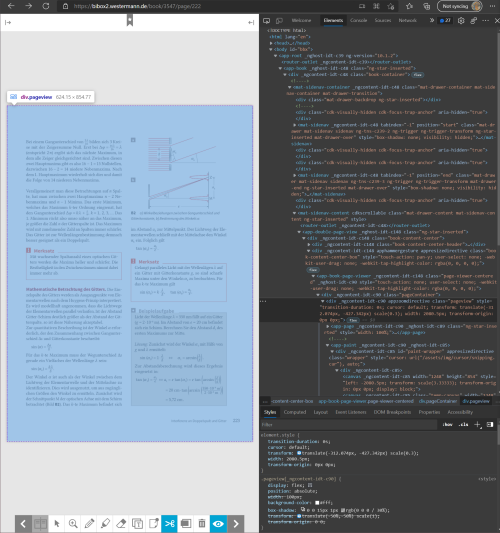This screenshot has height=533, width=500.
Task: Select the scissors snipping tool
Action: [x=169, y=523]
